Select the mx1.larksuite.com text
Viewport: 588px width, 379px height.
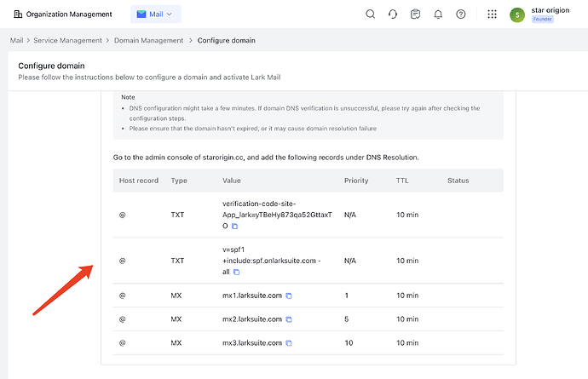point(252,296)
